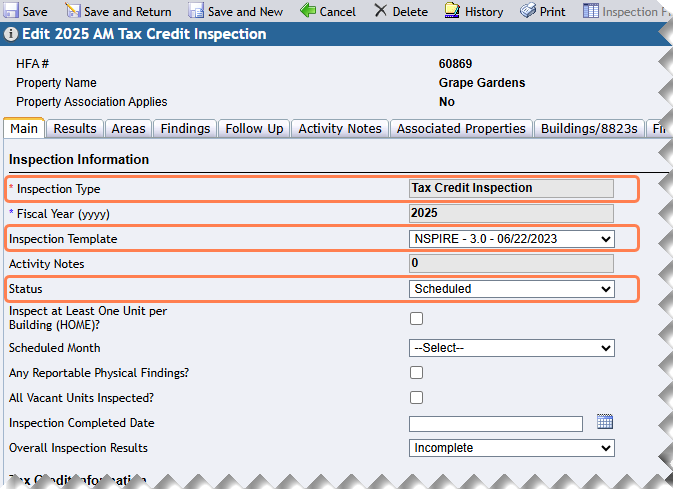Open the Activity Notes tab
Viewport: 673px width, 489px height.
point(340,129)
